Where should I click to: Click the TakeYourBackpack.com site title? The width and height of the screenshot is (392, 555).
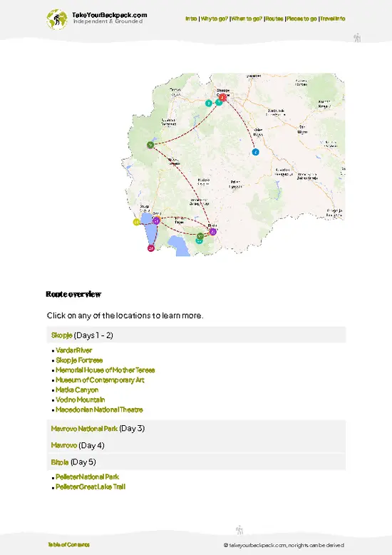(109, 15)
